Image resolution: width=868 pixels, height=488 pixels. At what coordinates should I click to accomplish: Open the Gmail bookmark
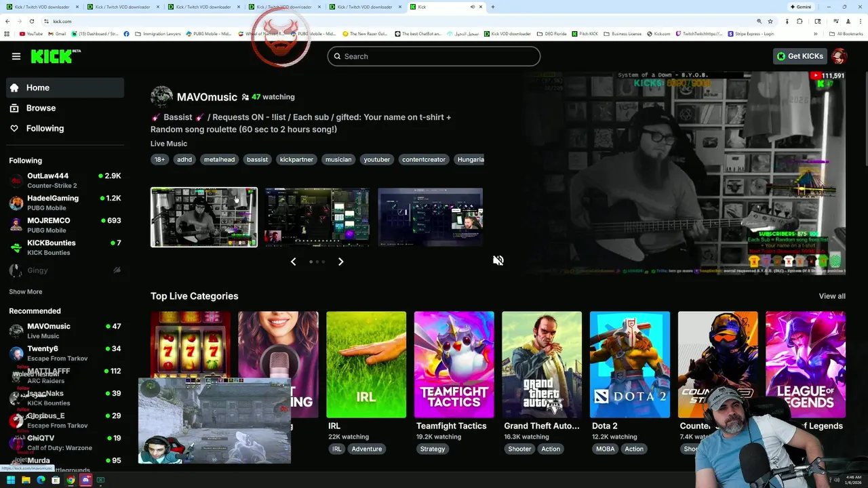(57, 33)
